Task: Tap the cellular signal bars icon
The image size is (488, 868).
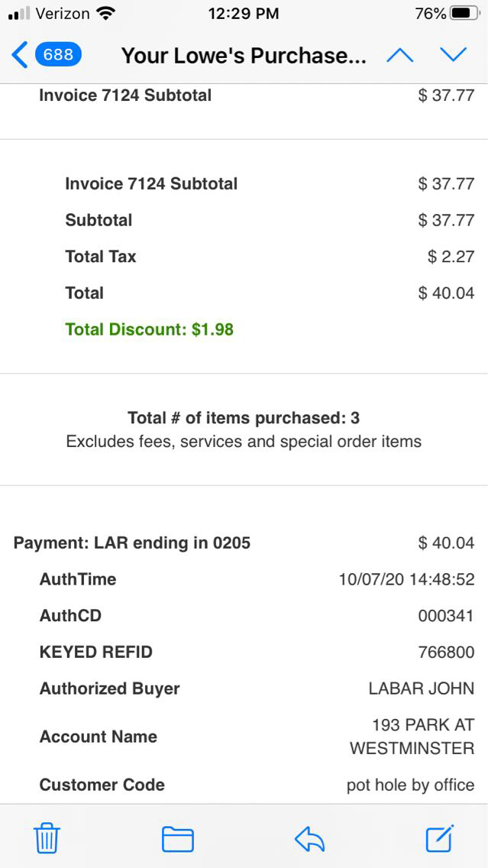Action: (x=18, y=14)
